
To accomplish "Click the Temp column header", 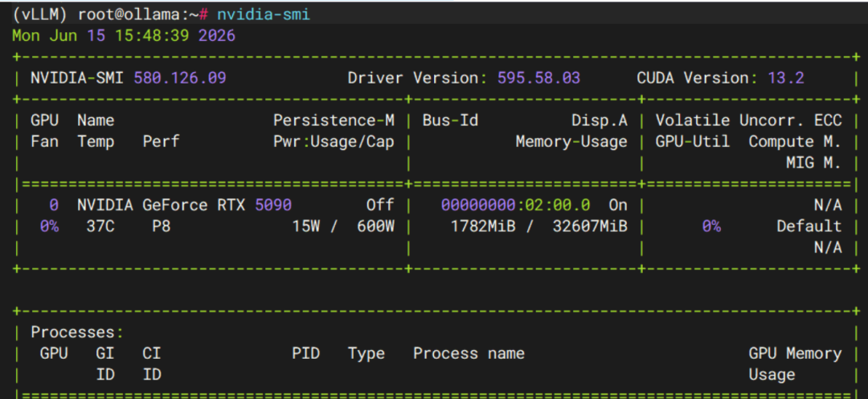I will (96, 142).
